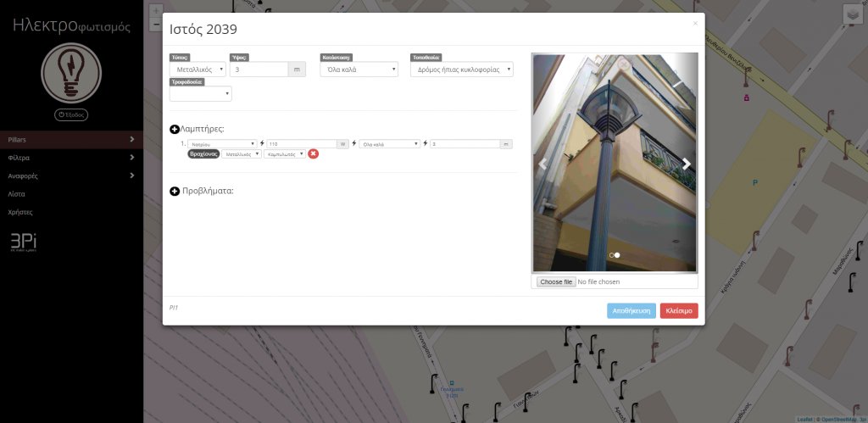This screenshot has width=868, height=423.
Task: Select the second carousel indicator dot
Action: tap(617, 255)
